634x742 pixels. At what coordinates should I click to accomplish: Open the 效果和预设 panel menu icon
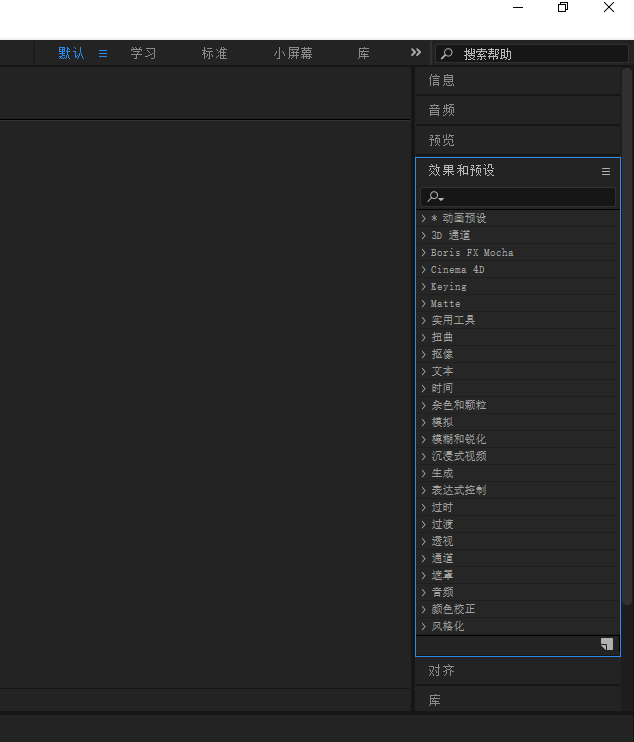click(606, 171)
